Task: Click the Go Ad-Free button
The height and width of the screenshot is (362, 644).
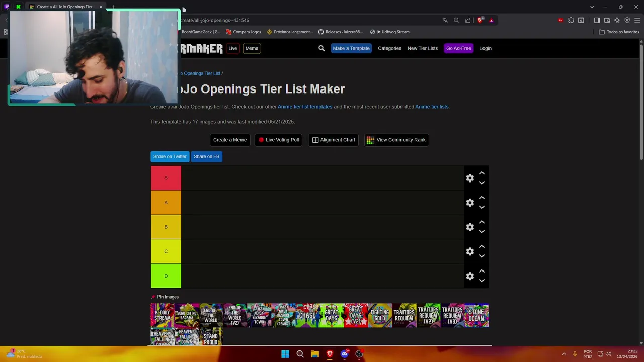Action: point(458,48)
